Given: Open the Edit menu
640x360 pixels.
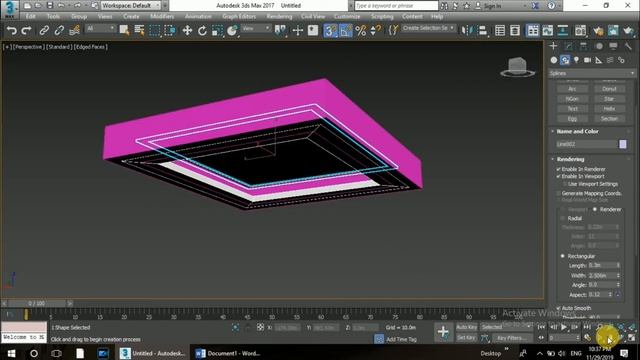Looking at the screenshot, I should point(31,17).
